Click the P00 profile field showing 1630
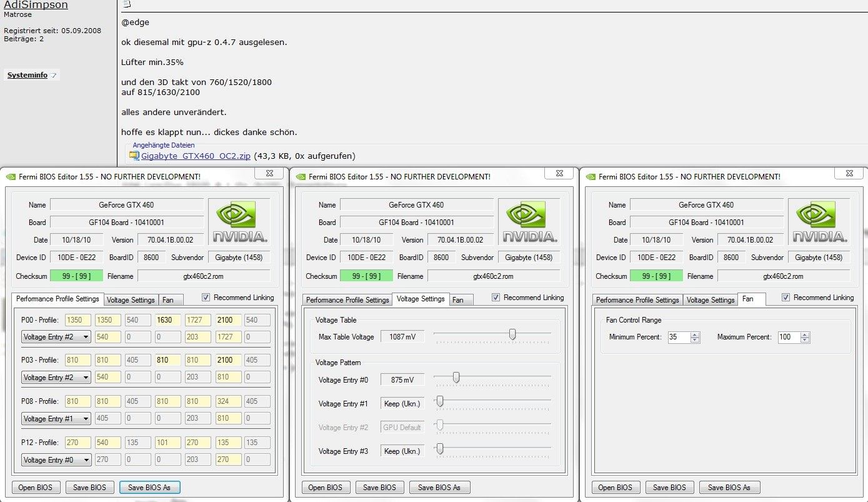This screenshot has width=868, height=502. click(167, 320)
